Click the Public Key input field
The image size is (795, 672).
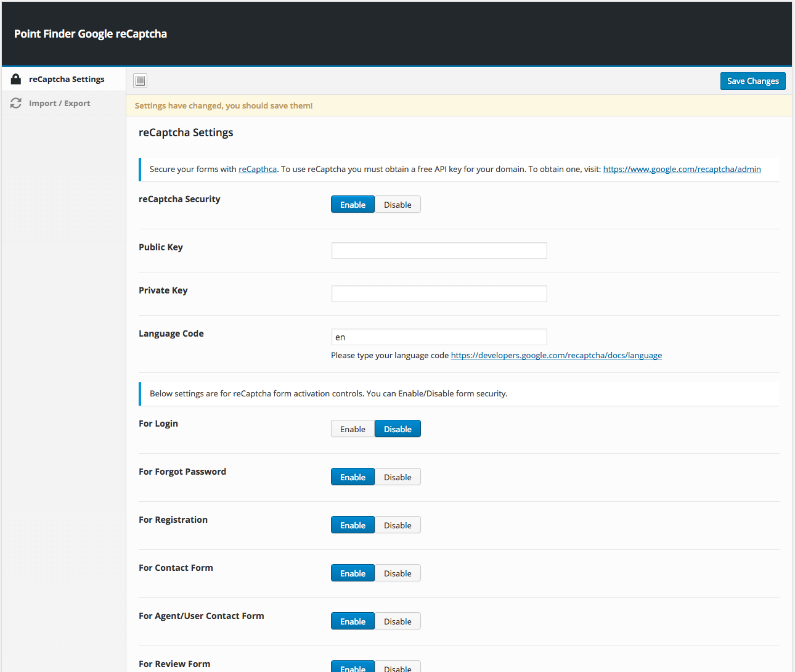[439, 250]
